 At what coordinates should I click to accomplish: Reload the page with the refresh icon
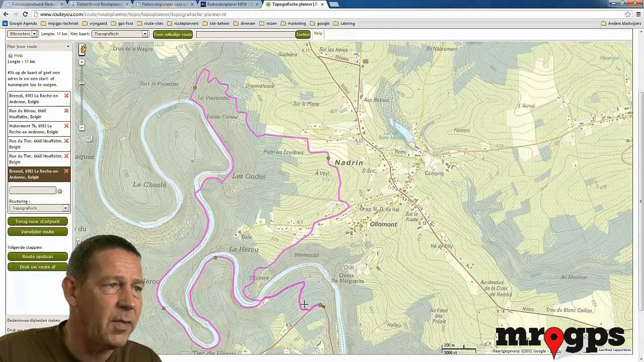click(x=26, y=15)
